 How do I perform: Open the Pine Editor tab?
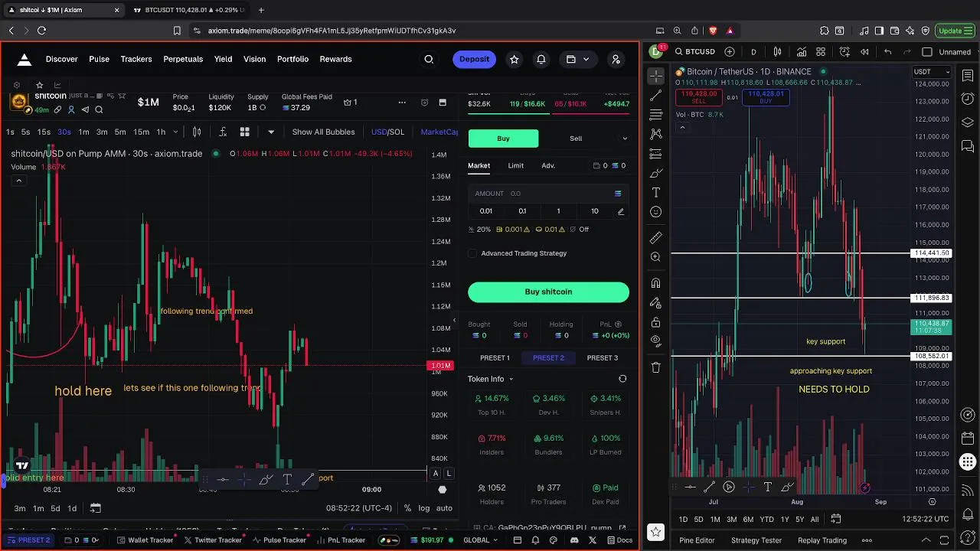tap(697, 540)
